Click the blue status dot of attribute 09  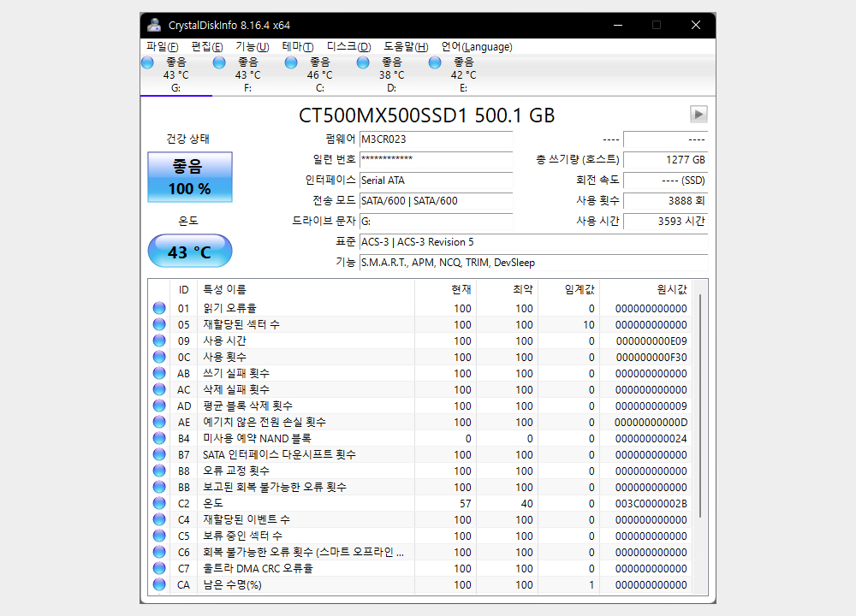click(159, 341)
